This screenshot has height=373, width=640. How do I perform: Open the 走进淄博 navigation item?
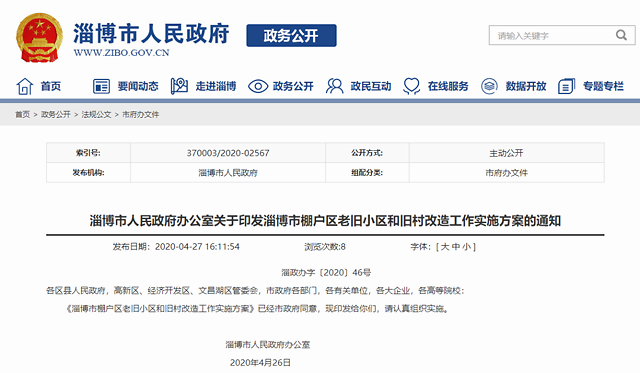point(216,86)
